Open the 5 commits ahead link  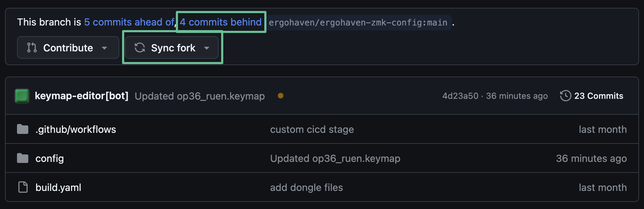129,22
